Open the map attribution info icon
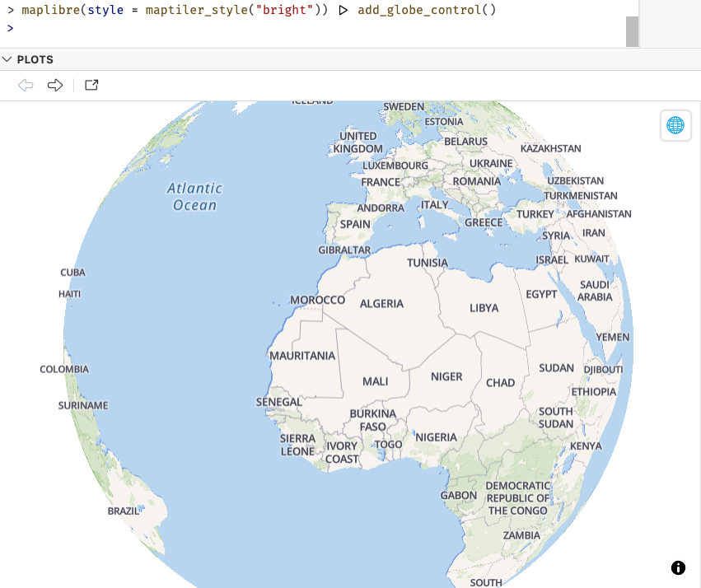701x588 pixels. [x=678, y=567]
